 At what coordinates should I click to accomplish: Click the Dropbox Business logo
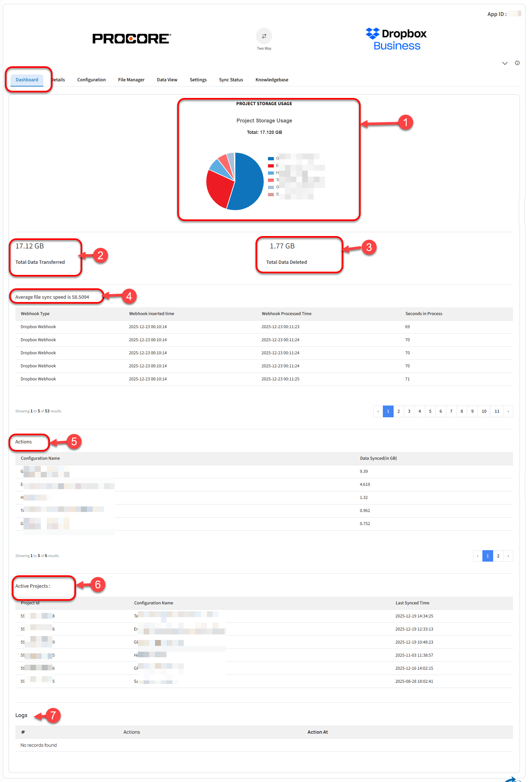click(396, 39)
